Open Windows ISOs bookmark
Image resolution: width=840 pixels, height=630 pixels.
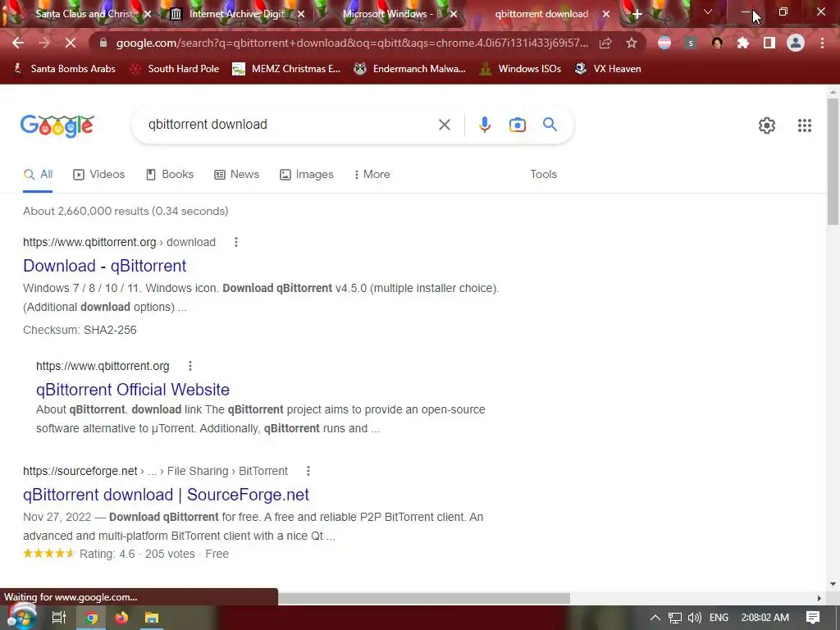coord(521,69)
